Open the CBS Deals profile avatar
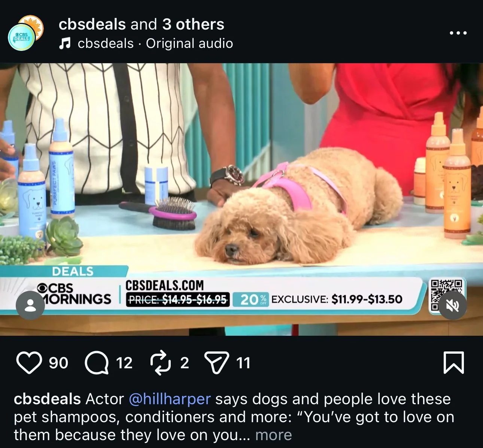483x448 pixels. (25, 33)
